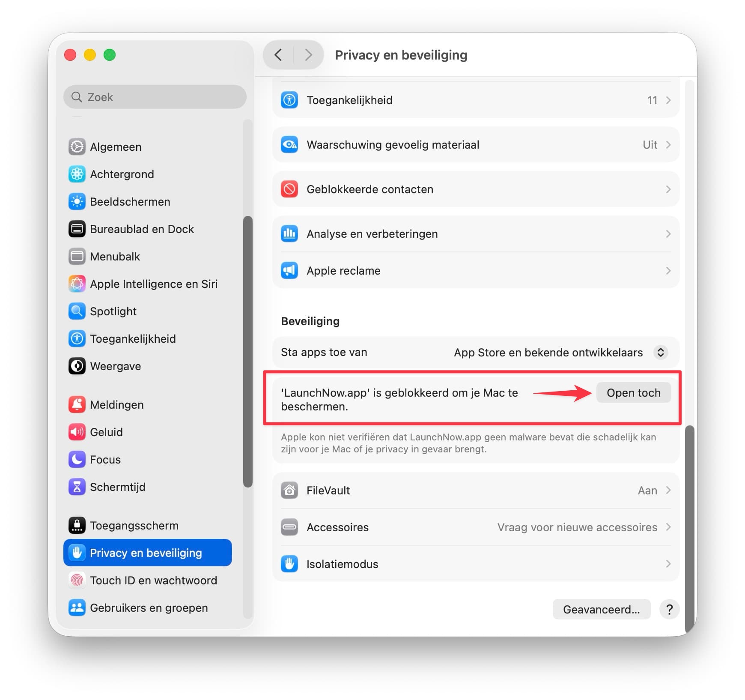Open the Geavanceerd… settings button

click(x=602, y=610)
